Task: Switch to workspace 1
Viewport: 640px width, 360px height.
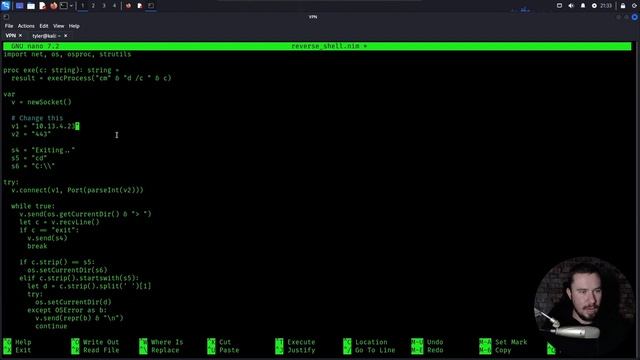Action: point(82,6)
